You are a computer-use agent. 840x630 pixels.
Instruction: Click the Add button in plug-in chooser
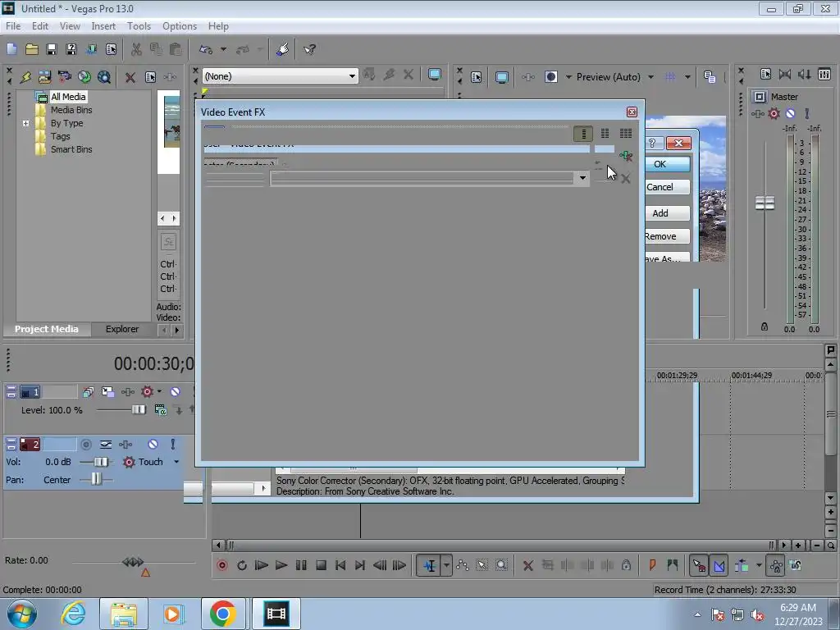click(668, 213)
